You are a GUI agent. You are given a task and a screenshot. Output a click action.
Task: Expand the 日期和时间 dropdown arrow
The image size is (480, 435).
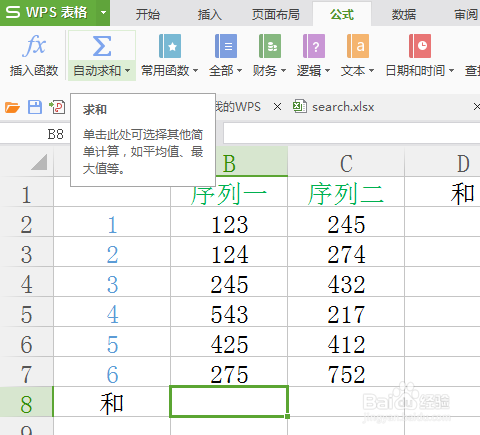click(451, 71)
